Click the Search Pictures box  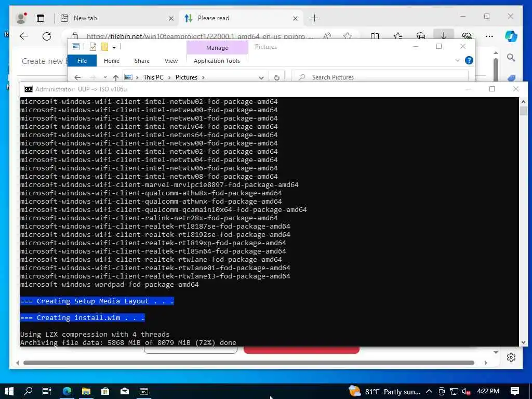pos(380,77)
